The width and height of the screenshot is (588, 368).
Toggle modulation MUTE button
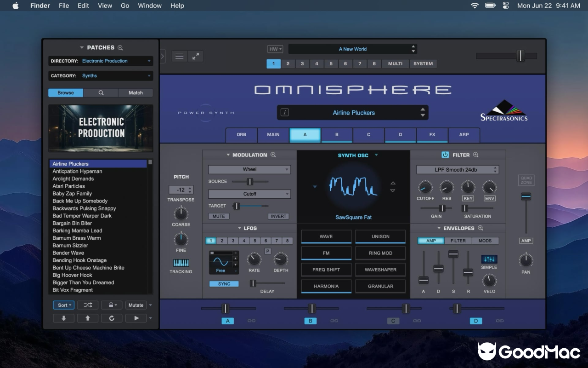(219, 216)
